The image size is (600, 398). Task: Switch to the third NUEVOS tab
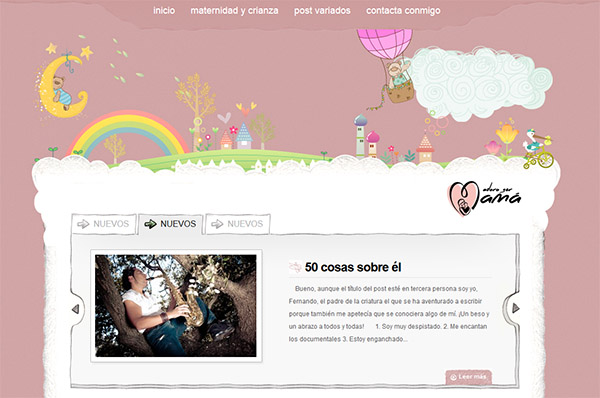[x=238, y=224]
